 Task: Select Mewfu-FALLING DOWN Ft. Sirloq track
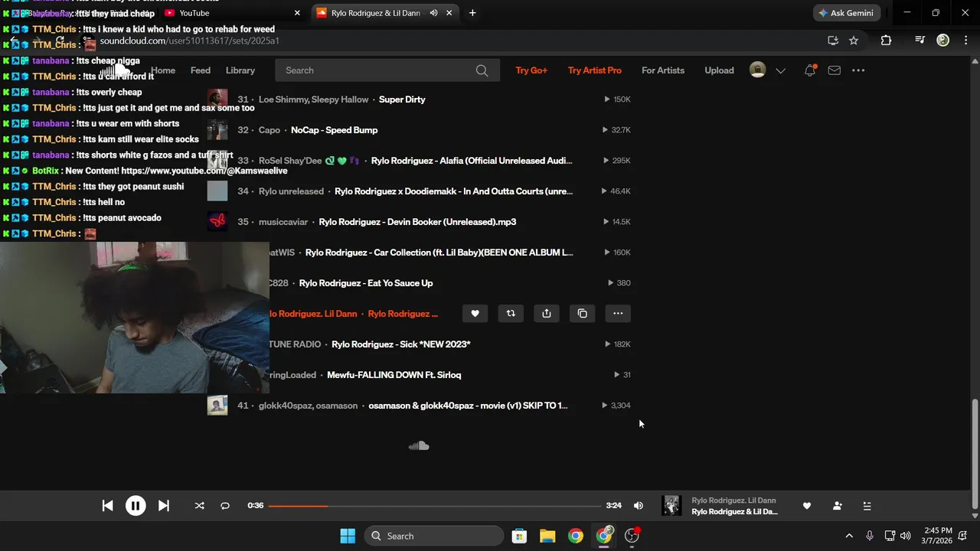click(394, 375)
